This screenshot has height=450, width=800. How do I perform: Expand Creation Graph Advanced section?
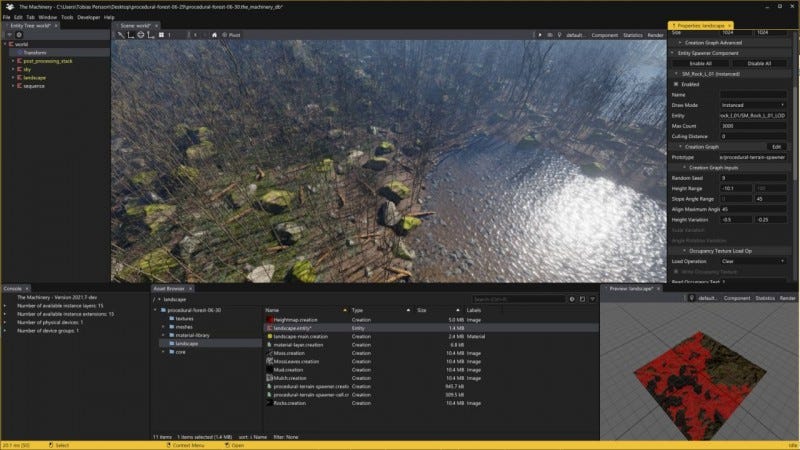point(713,43)
